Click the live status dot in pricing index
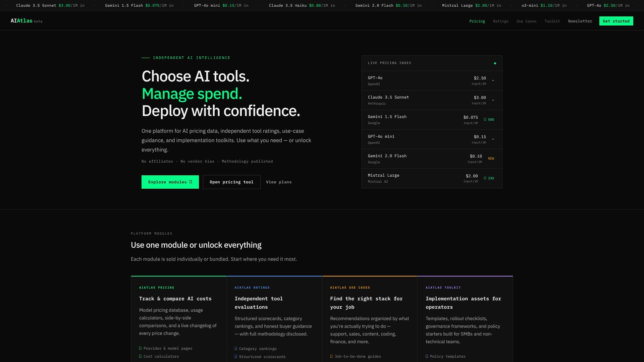Viewport: 644px width, 362px height. pyautogui.click(x=495, y=63)
